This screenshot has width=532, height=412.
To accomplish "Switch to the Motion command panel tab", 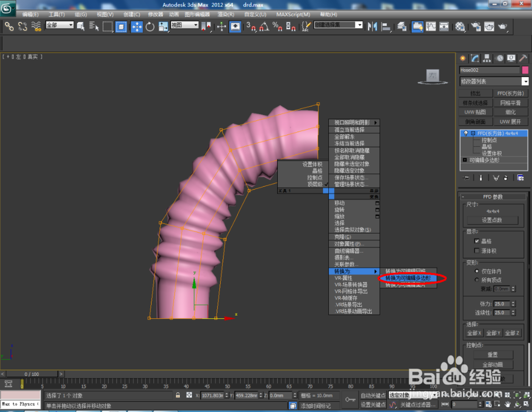I will tap(500, 59).
